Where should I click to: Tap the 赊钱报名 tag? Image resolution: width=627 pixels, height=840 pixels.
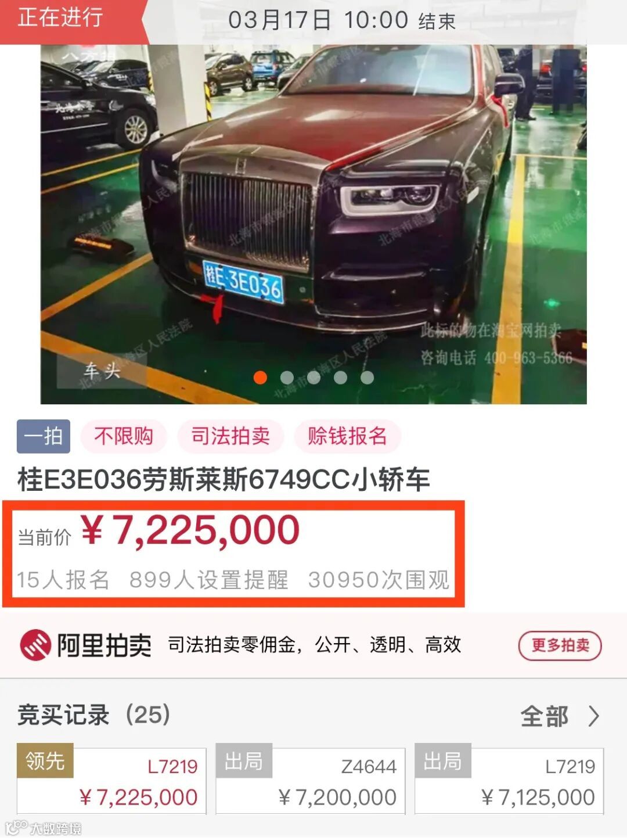(x=347, y=436)
